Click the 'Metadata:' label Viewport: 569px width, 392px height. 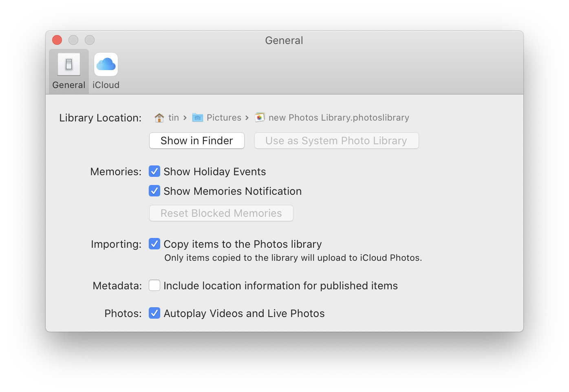[x=117, y=286]
